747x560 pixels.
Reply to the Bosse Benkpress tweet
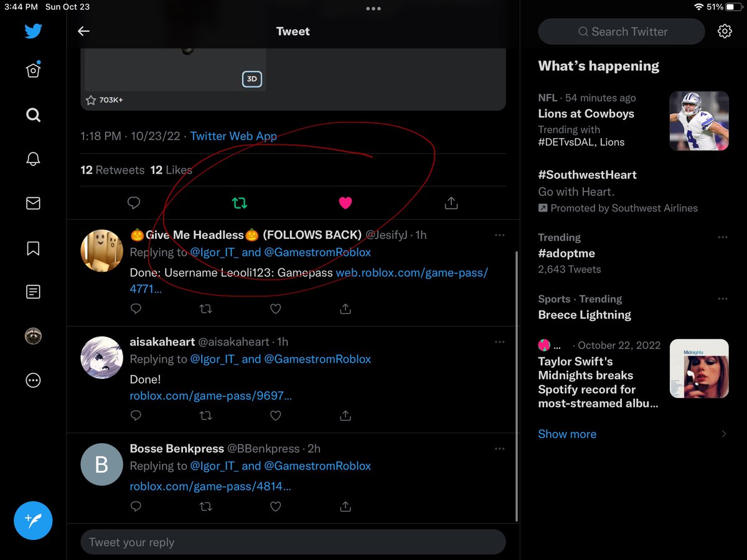click(136, 506)
